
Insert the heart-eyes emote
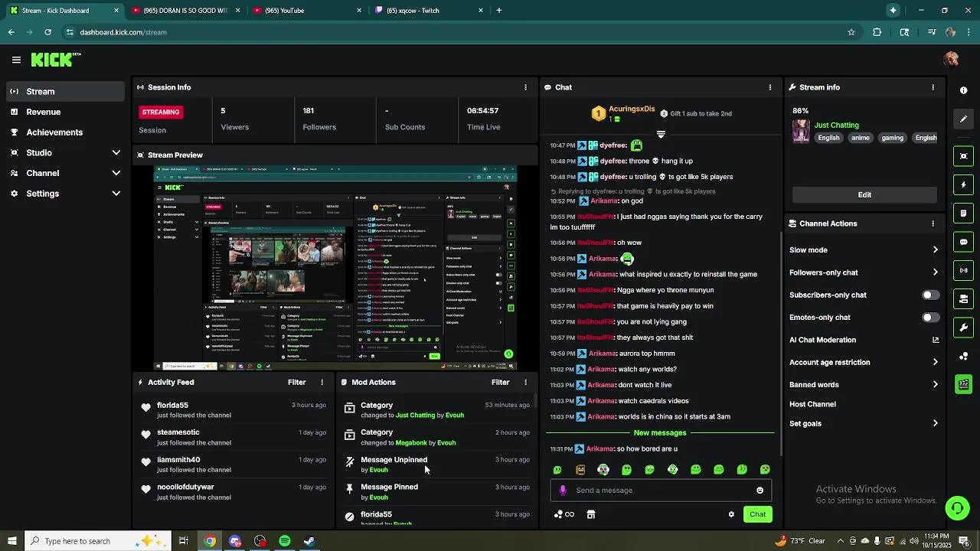(x=765, y=470)
